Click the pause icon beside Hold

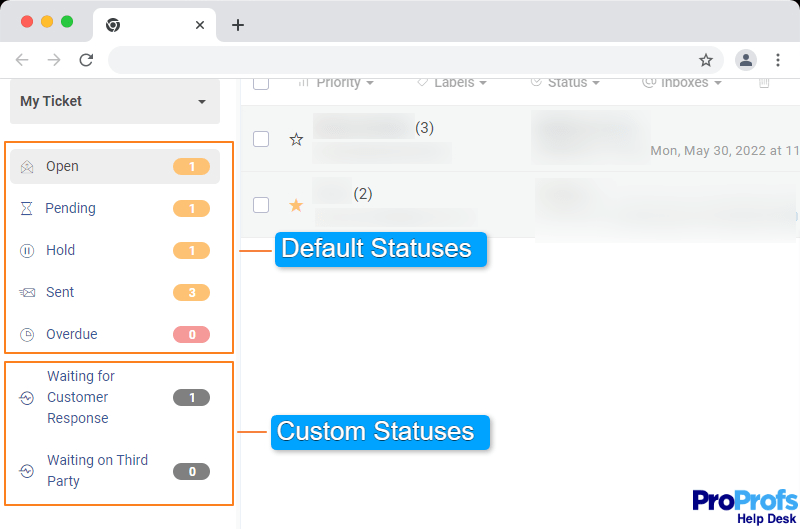(x=27, y=250)
